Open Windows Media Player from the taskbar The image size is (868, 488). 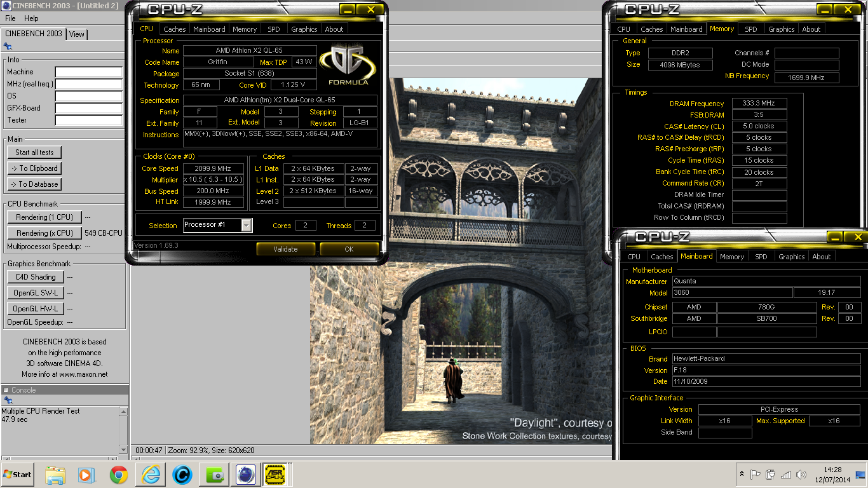point(86,475)
